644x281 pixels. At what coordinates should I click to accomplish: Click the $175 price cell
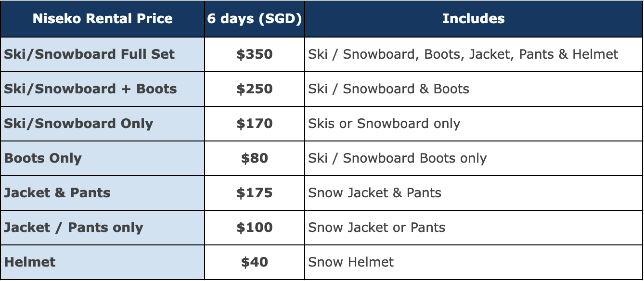(x=255, y=193)
